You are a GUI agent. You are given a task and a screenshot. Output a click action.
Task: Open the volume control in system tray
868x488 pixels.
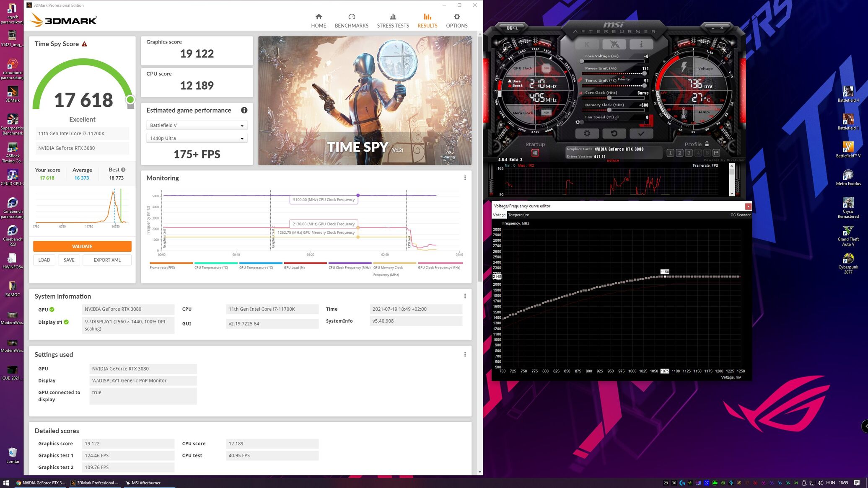click(820, 483)
